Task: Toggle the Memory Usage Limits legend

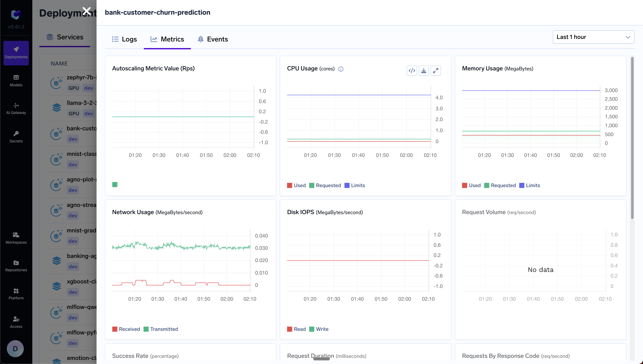Action: point(529,185)
